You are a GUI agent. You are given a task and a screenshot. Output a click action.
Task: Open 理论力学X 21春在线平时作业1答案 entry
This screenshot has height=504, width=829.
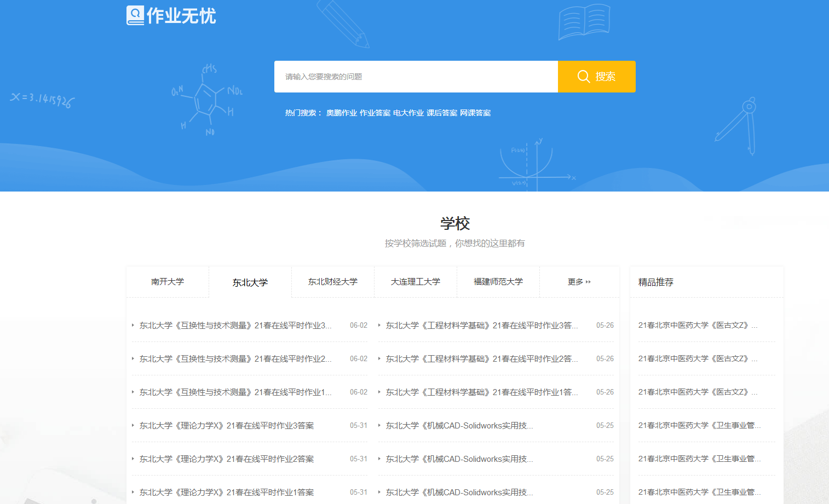pyautogui.click(x=227, y=492)
